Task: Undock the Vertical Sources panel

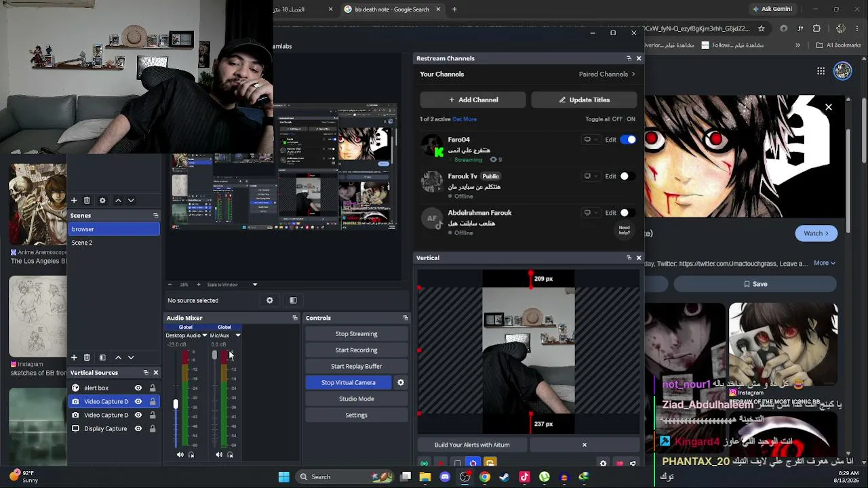Action: [145, 373]
